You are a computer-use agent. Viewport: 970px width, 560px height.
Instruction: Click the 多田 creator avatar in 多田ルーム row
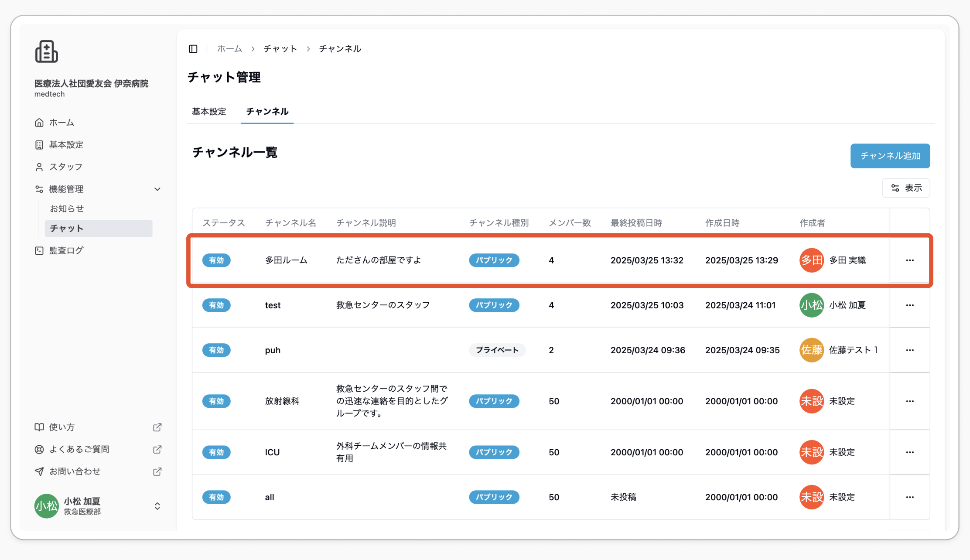(x=812, y=260)
